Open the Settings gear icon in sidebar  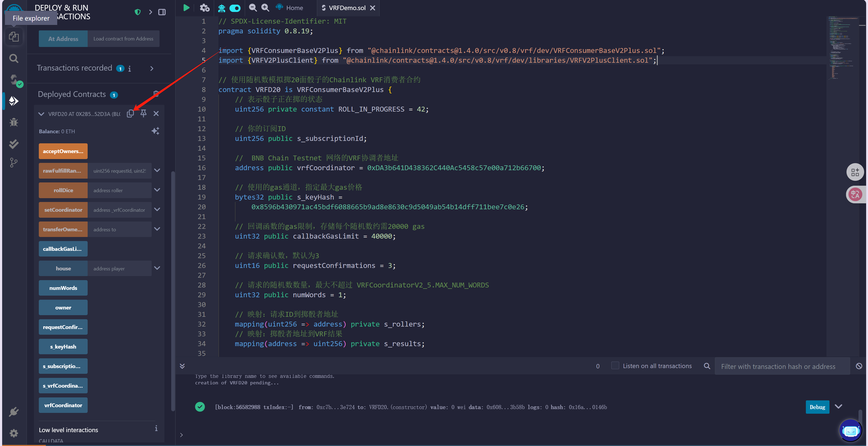point(14,433)
